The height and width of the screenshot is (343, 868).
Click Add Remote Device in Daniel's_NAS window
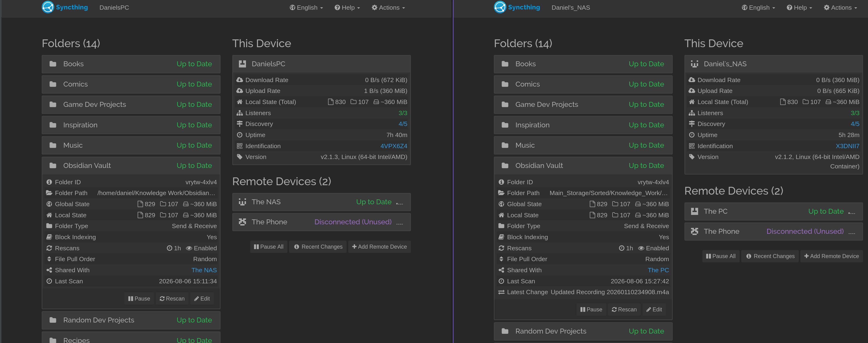(832, 256)
